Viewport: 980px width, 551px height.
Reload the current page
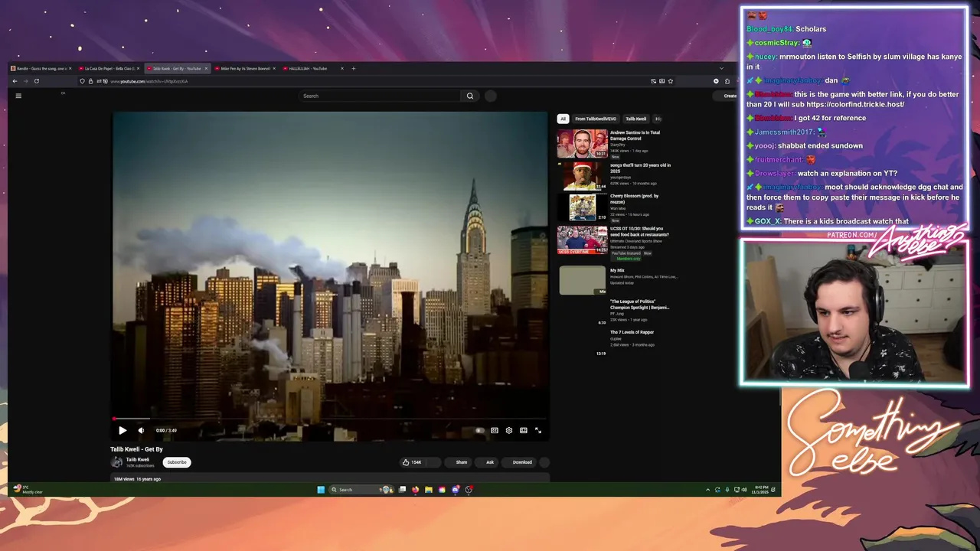coord(36,81)
